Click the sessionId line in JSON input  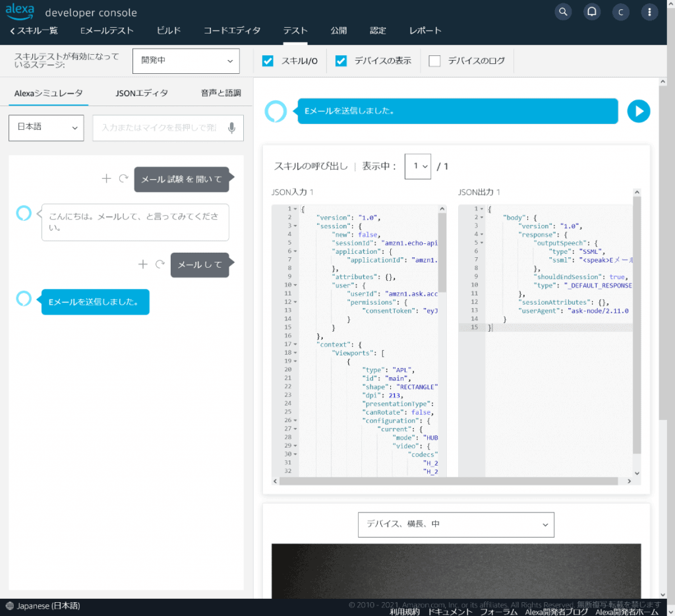384,243
